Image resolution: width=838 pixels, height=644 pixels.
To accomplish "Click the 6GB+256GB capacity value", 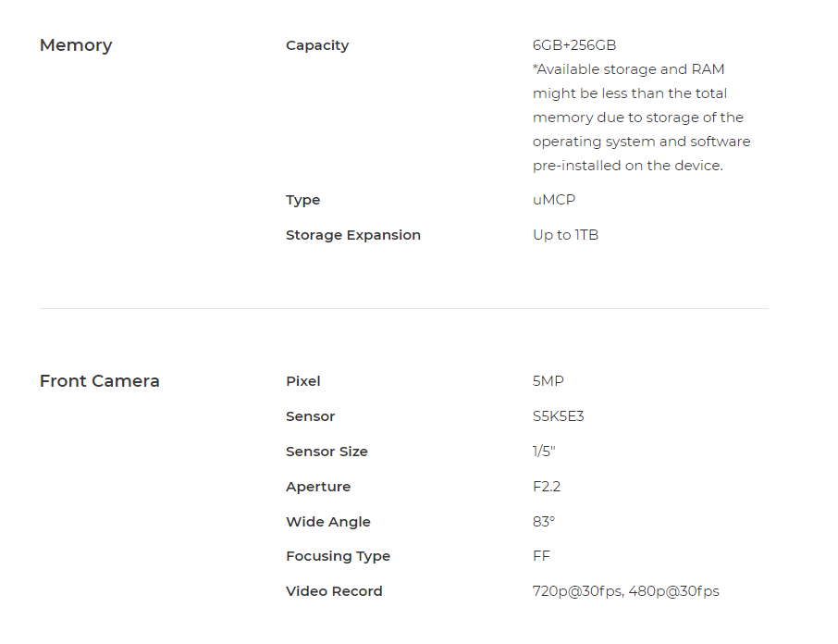I will tap(574, 45).
